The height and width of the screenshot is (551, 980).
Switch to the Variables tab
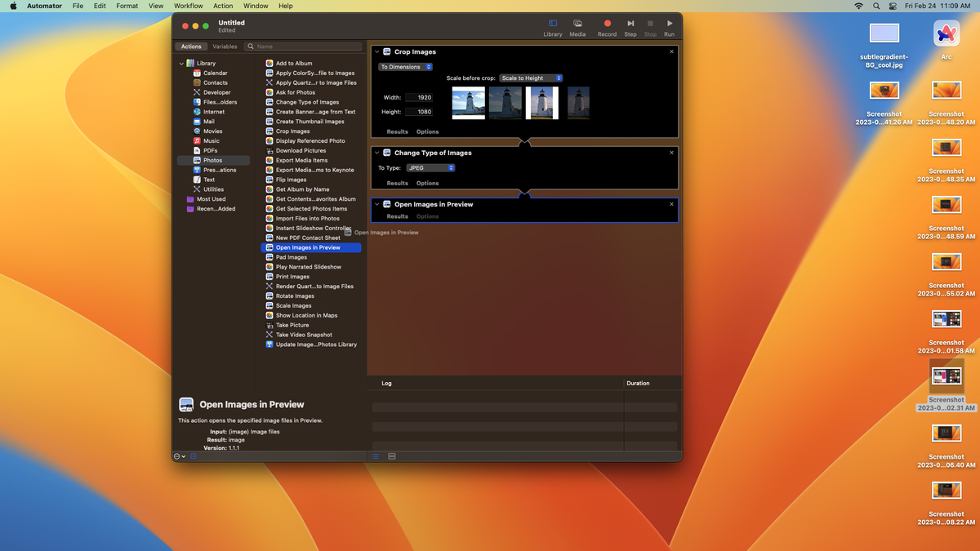[225, 47]
